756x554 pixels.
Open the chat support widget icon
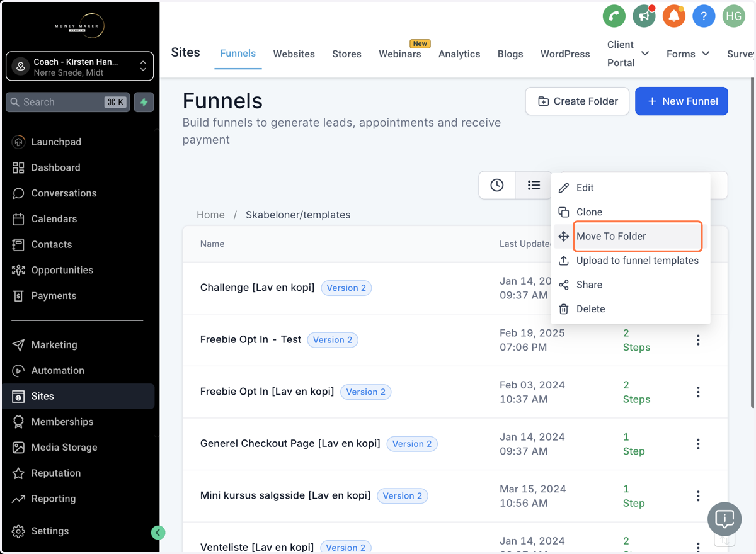point(724,519)
